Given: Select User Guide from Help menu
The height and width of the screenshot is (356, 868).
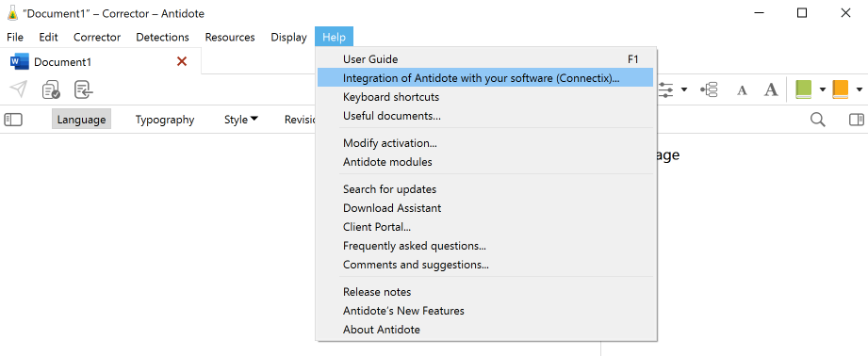Looking at the screenshot, I should [485, 59].
